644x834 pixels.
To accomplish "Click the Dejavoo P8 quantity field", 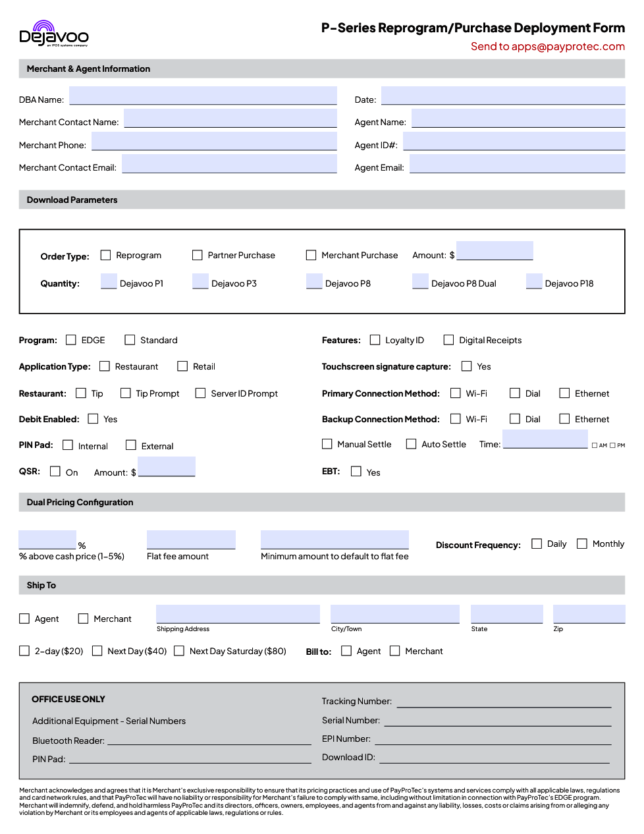I will click(314, 281).
